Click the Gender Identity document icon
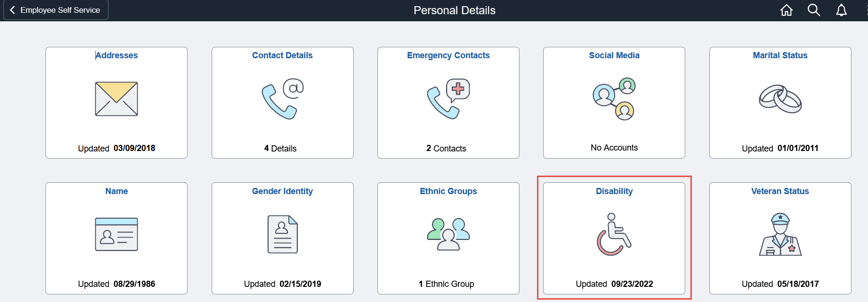The height and width of the screenshot is (302, 868). coord(283,234)
